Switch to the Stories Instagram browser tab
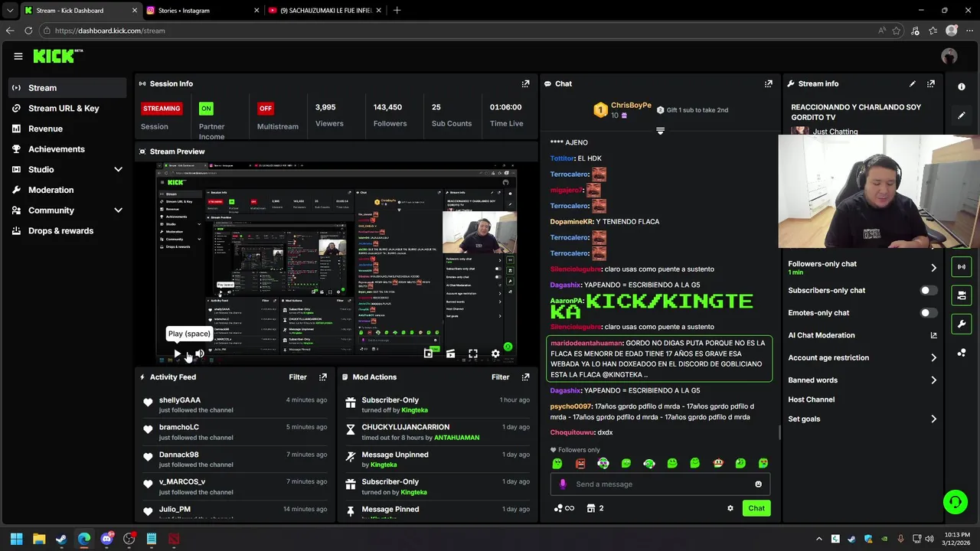This screenshot has width=980, height=551. click(x=201, y=11)
